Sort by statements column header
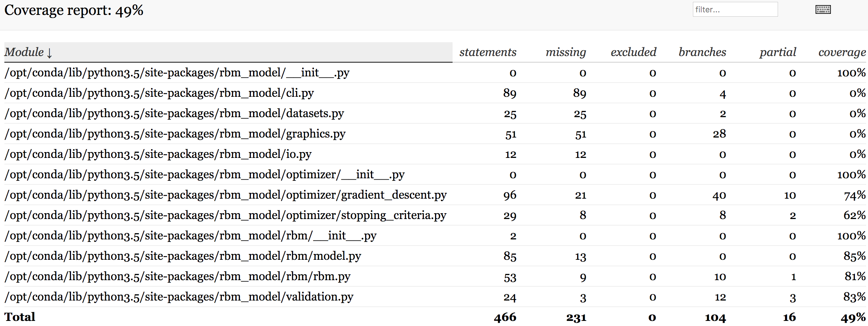Screen dimensions: 868x326 (x=488, y=52)
